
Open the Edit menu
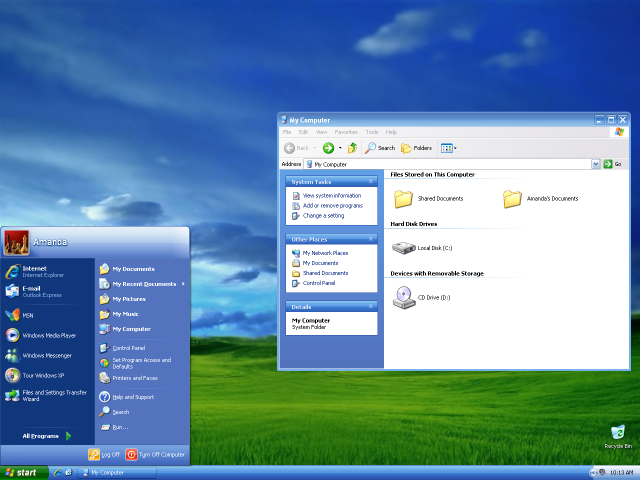pos(303,132)
